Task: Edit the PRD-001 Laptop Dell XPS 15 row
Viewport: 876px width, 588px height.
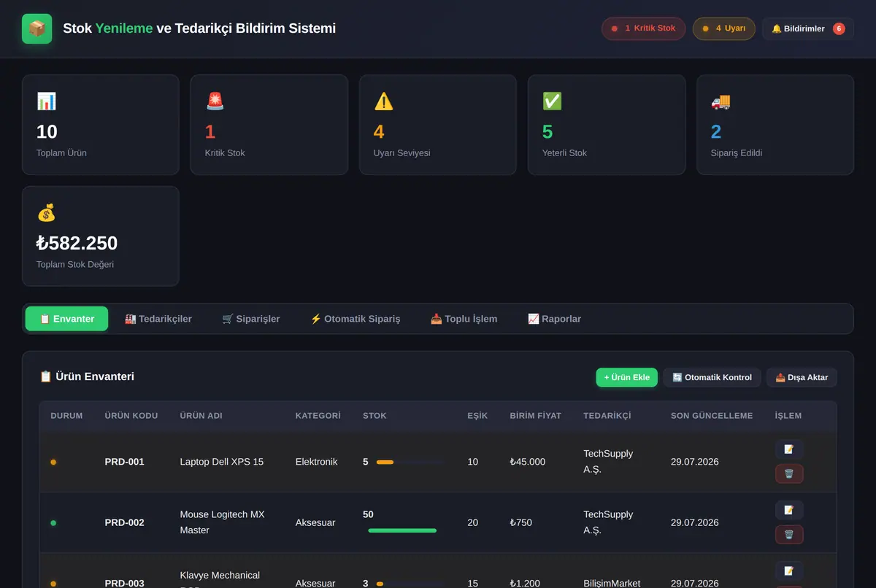Action: point(789,449)
